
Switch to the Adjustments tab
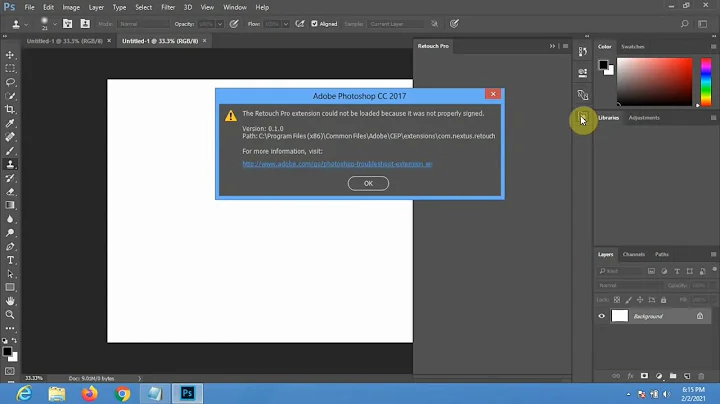click(644, 118)
